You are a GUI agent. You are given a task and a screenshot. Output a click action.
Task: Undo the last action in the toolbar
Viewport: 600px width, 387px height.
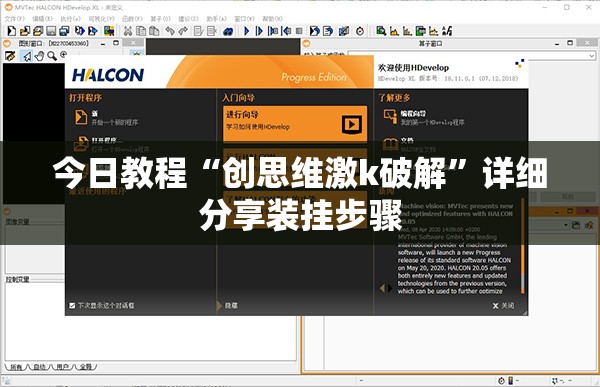click(170, 31)
